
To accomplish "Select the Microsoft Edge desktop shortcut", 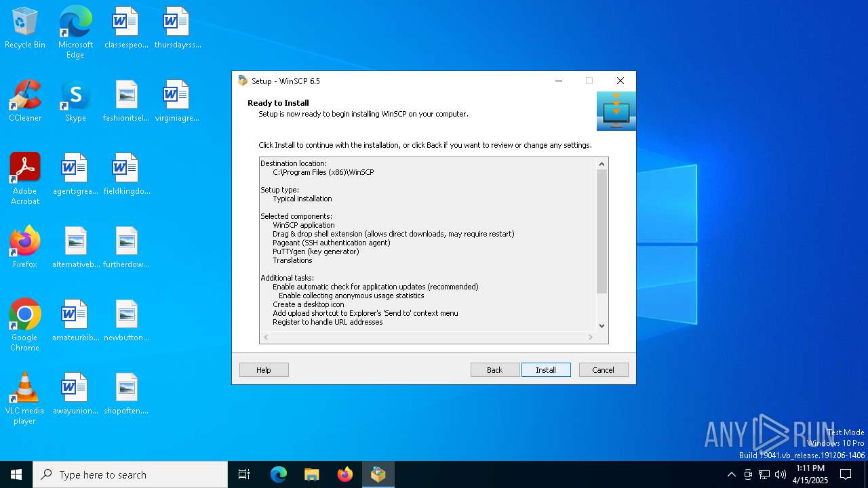I will pos(75,33).
